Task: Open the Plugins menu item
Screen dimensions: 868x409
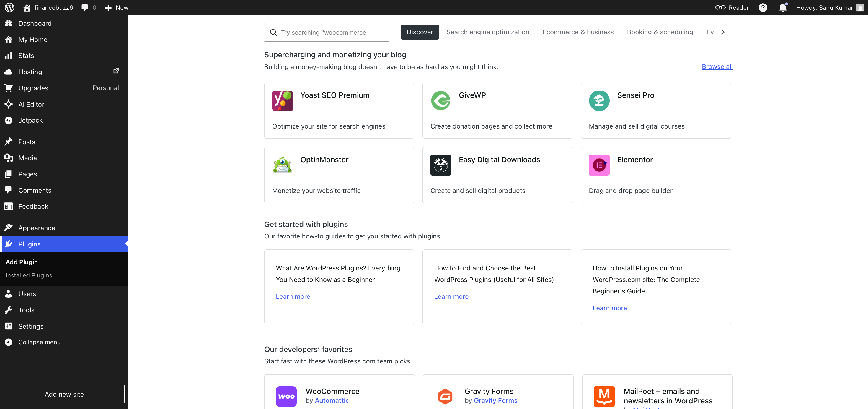Action: (64, 244)
